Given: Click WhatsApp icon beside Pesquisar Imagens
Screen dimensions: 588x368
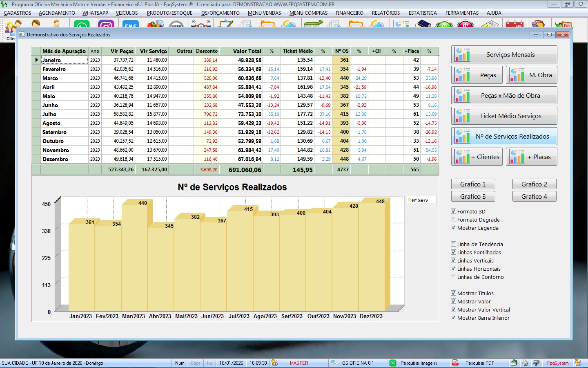Looking at the screenshot, I should tap(393, 363).
